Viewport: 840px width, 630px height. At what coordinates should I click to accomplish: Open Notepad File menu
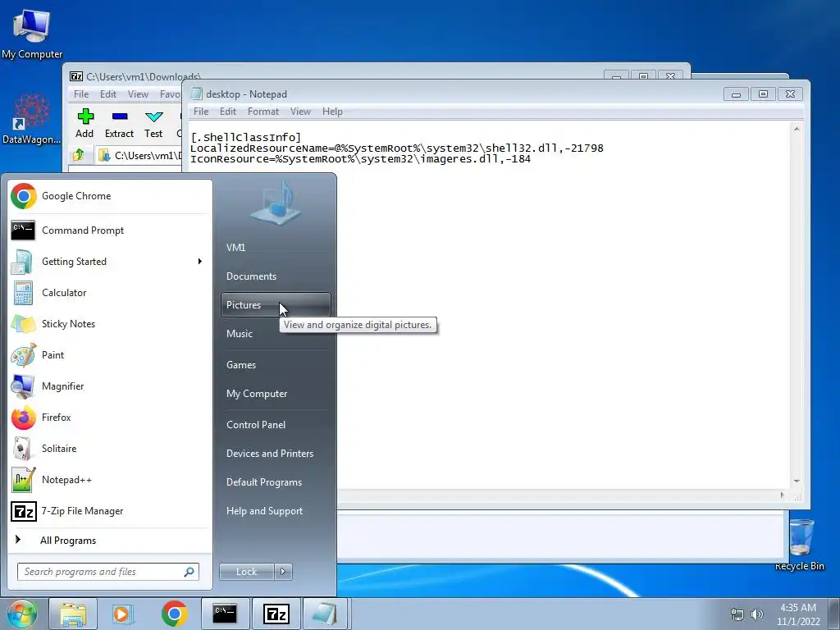pos(201,112)
